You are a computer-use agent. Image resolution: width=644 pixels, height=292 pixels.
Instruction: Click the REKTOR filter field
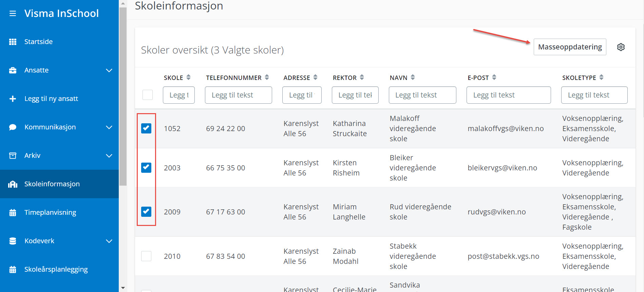[355, 95]
